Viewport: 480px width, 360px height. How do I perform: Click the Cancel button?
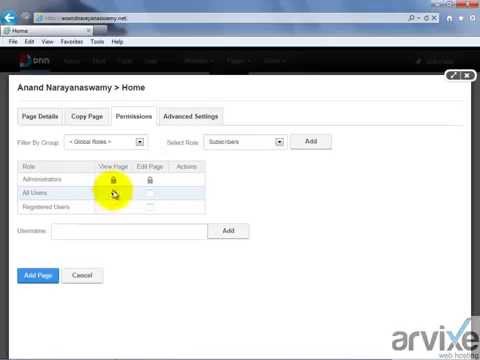point(82,275)
